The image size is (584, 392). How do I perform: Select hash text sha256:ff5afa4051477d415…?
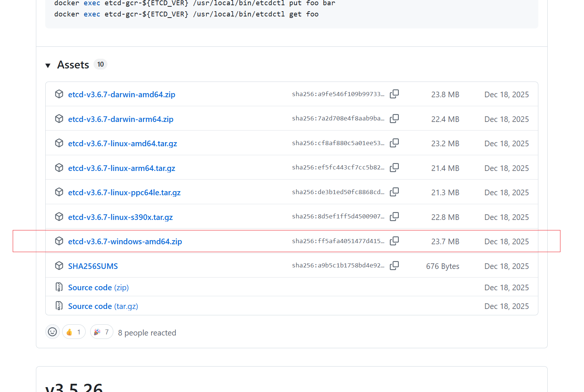click(338, 241)
